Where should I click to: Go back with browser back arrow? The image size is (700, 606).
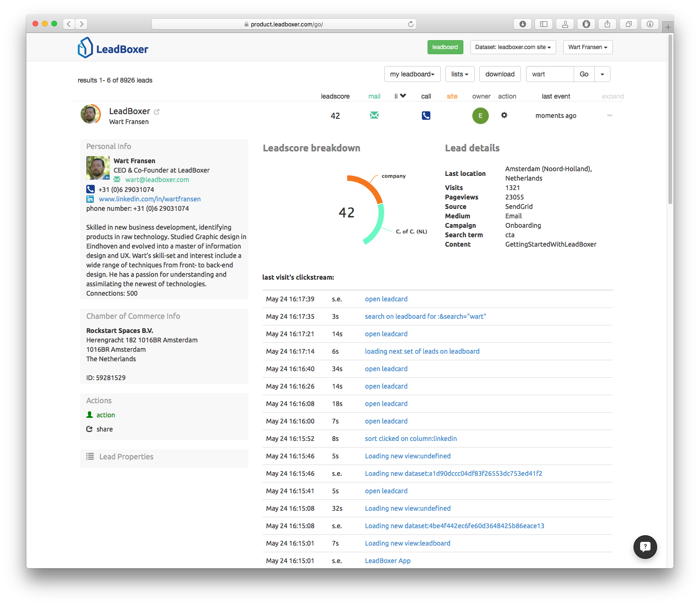tap(69, 24)
